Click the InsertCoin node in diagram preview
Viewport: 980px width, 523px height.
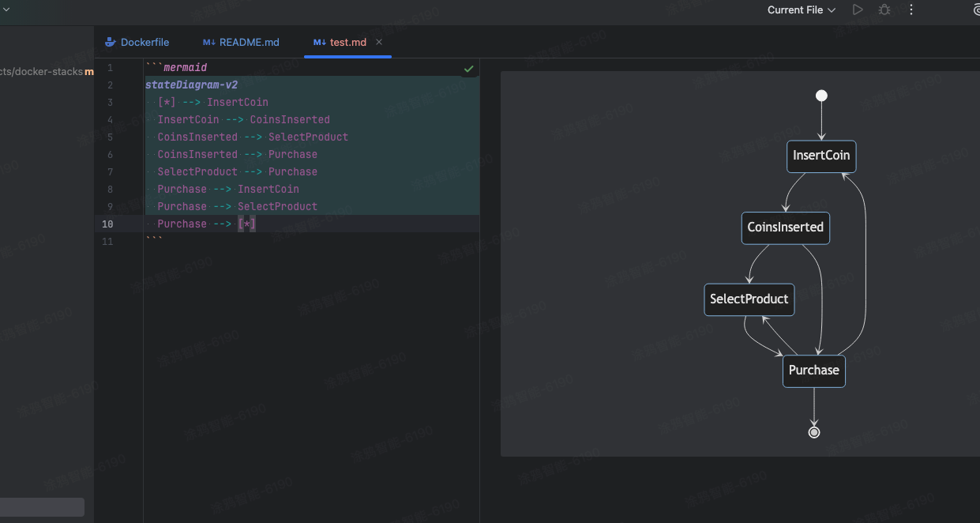click(821, 156)
